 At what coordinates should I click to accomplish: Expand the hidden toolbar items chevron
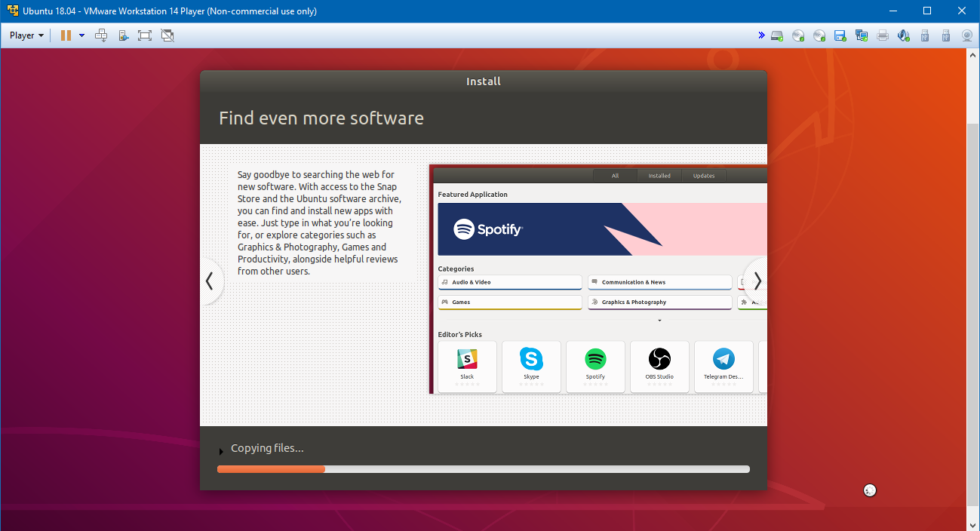click(761, 35)
